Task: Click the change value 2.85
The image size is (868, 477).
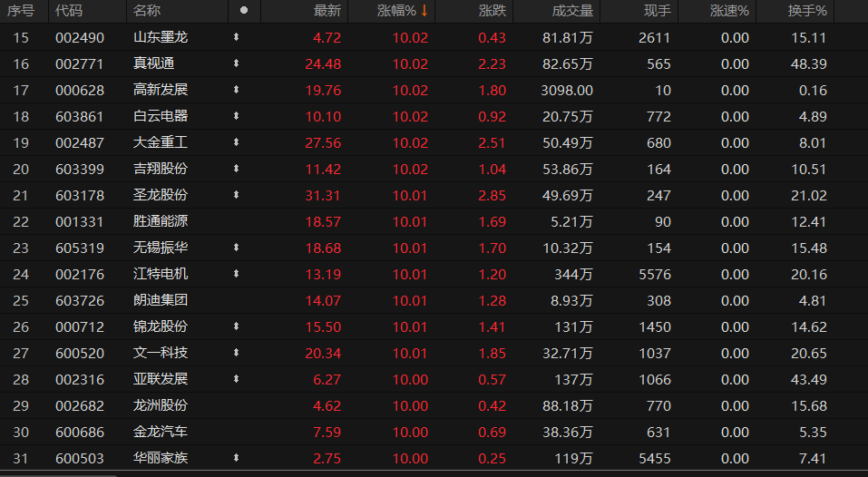Action: pyautogui.click(x=493, y=195)
